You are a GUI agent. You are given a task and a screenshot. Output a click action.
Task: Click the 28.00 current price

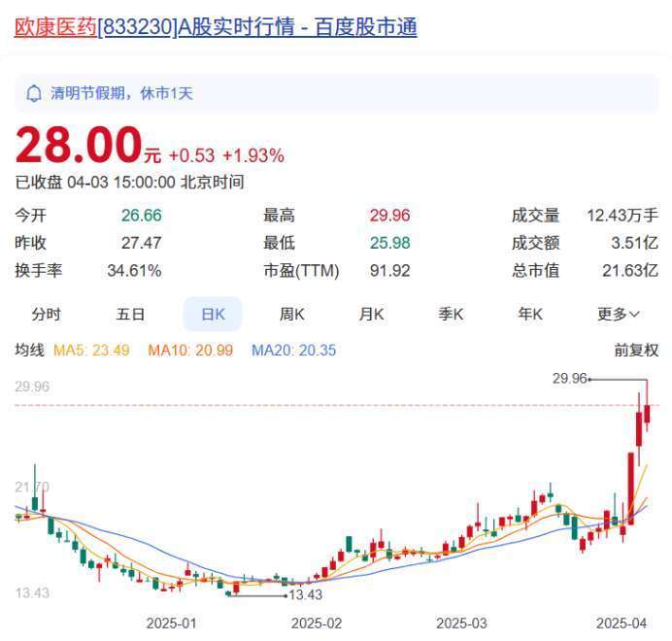click(x=79, y=146)
